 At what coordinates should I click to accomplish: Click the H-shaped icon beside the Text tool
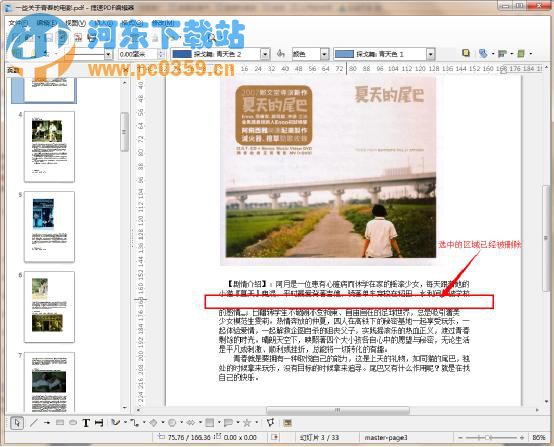tap(99, 423)
